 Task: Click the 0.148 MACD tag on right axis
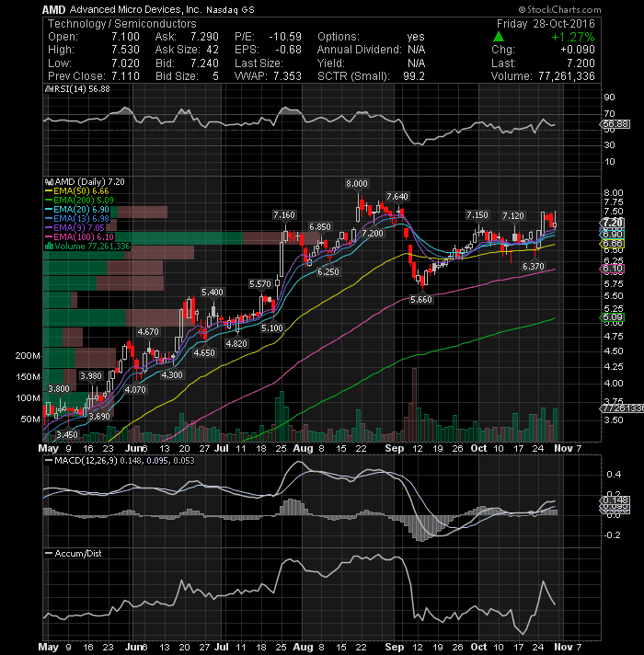pyautogui.click(x=615, y=500)
